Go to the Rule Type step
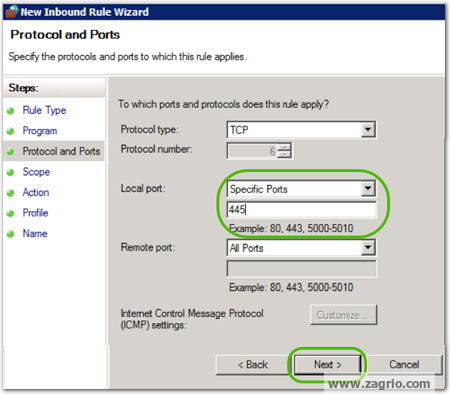The height and width of the screenshot is (394, 450). click(x=44, y=110)
